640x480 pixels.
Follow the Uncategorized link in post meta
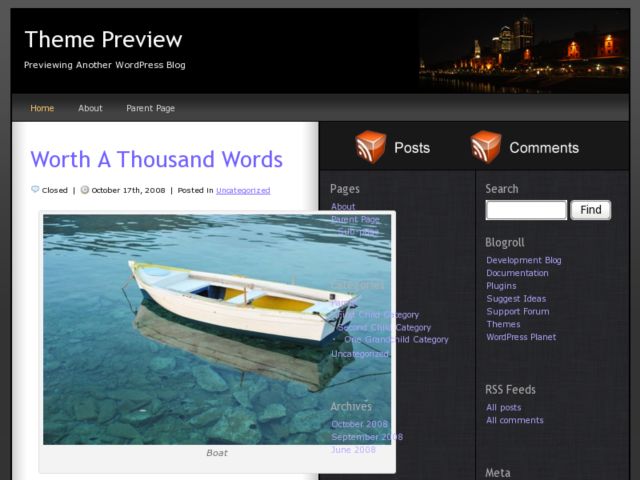pos(243,191)
